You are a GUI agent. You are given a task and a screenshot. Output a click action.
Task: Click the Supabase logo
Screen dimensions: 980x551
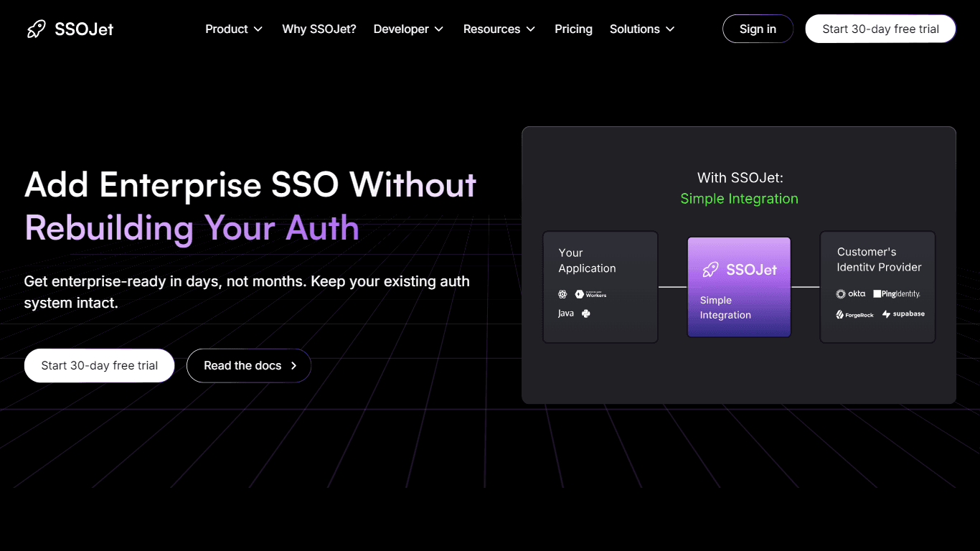903,314
